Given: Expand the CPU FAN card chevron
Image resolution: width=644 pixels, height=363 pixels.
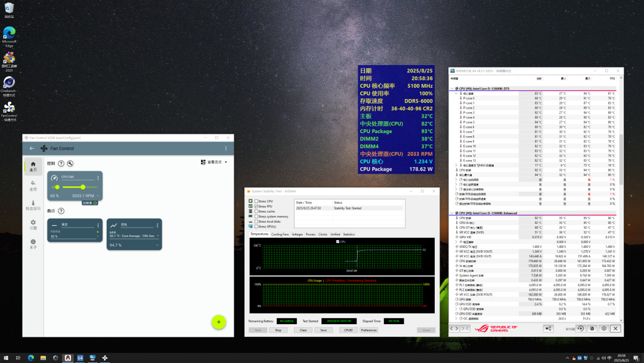Looking at the screenshot, I should 98,196.
